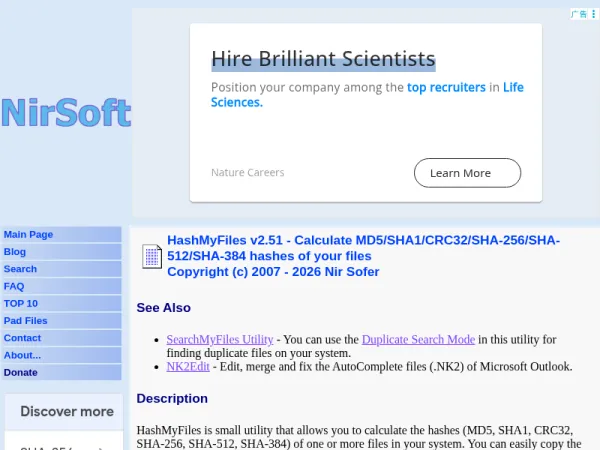
Task: Click the NirSoft logo
Action: click(x=66, y=112)
